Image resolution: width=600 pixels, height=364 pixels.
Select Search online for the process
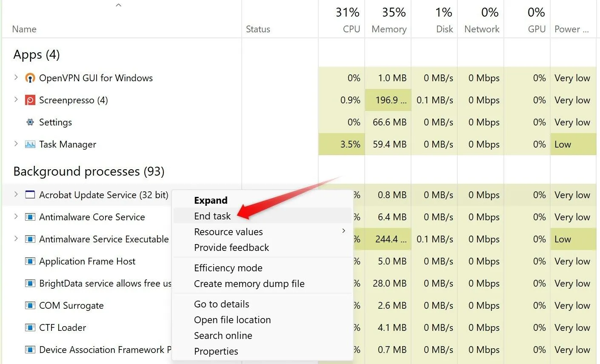[x=223, y=336]
